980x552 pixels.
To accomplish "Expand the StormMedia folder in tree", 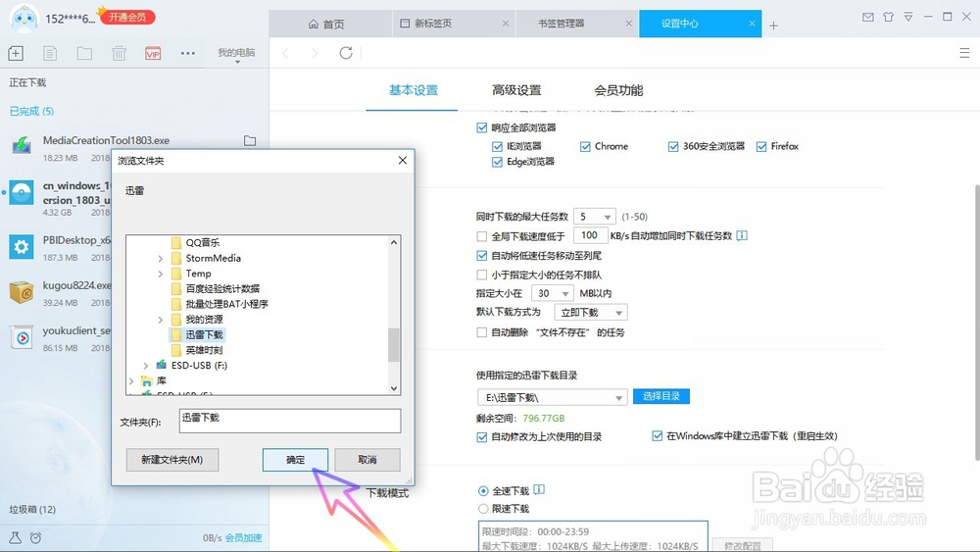I will pyautogui.click(x=161, y=258).
